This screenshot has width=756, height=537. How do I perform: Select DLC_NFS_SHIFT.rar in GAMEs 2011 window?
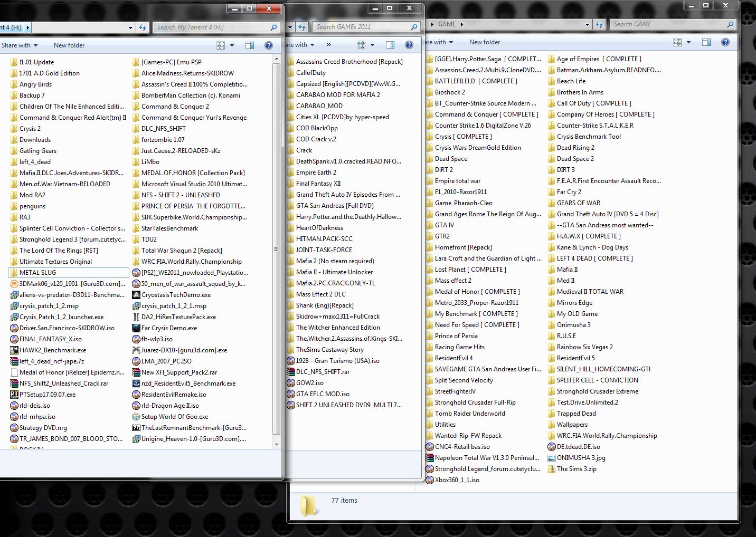point(318,372)
